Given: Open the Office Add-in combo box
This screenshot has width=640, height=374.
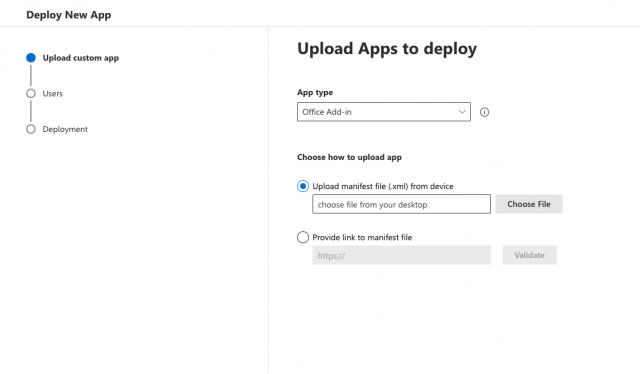Looking at the screenshot, I should 384,112.
